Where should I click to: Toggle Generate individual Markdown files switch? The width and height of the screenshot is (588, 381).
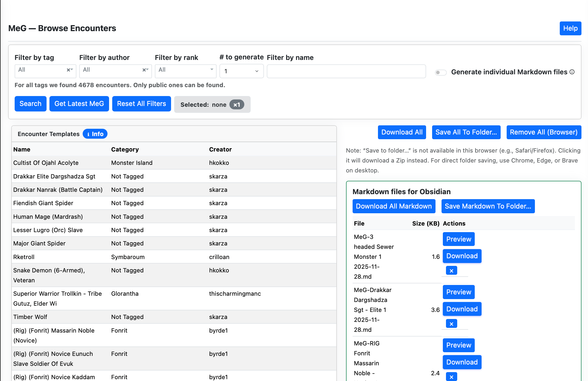point(440,72)
